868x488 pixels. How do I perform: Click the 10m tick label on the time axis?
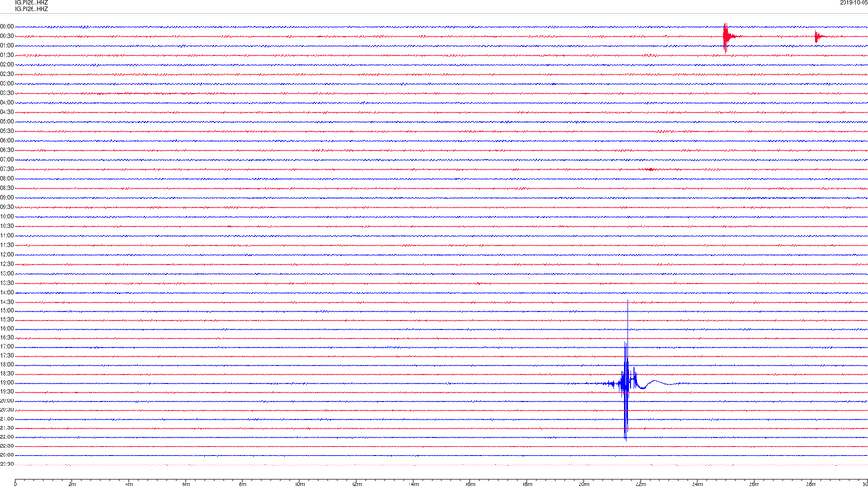coord(299,484)
